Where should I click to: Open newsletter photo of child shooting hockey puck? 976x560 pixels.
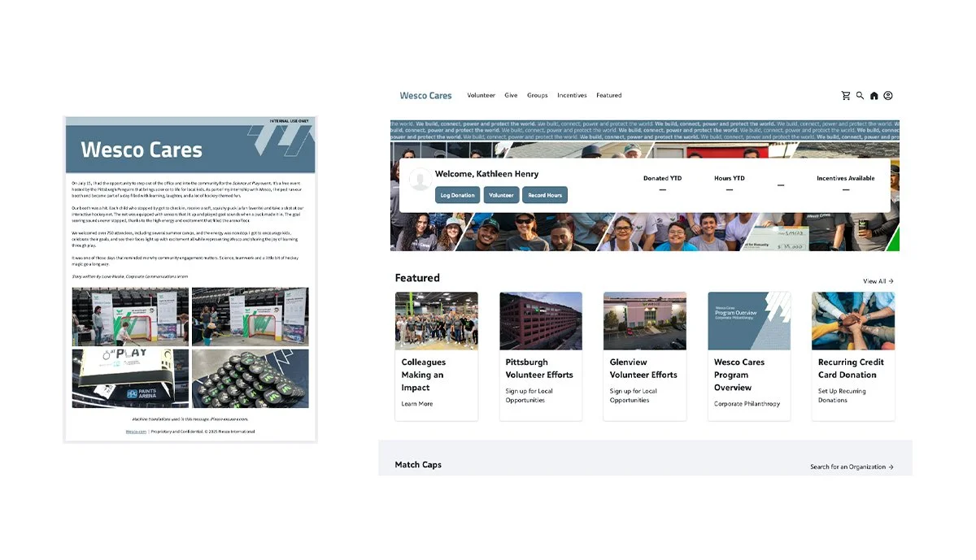pyautogui.click(x=130, y=317)
